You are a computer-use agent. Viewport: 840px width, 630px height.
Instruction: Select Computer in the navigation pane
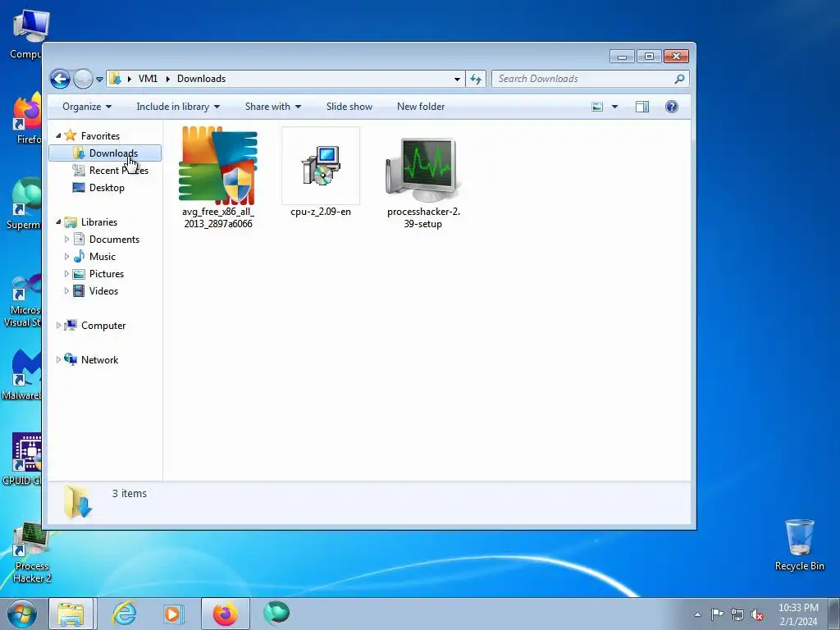[103, 325]
